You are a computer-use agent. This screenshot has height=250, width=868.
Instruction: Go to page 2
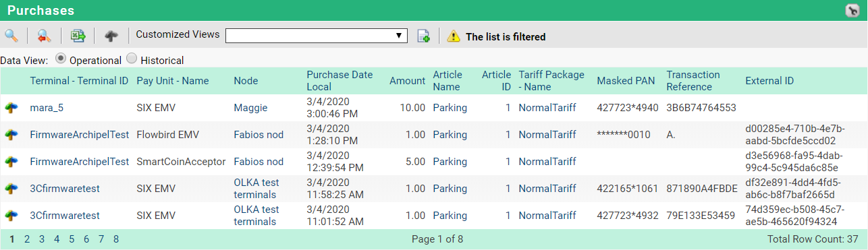(x=27, y=239)
